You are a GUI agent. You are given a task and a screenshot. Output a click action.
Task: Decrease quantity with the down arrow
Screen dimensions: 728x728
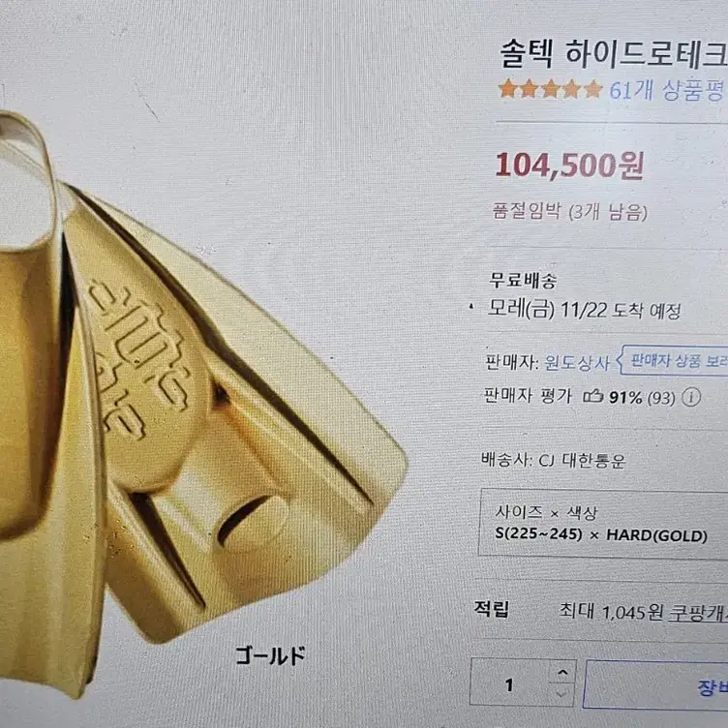click(561, 694)
